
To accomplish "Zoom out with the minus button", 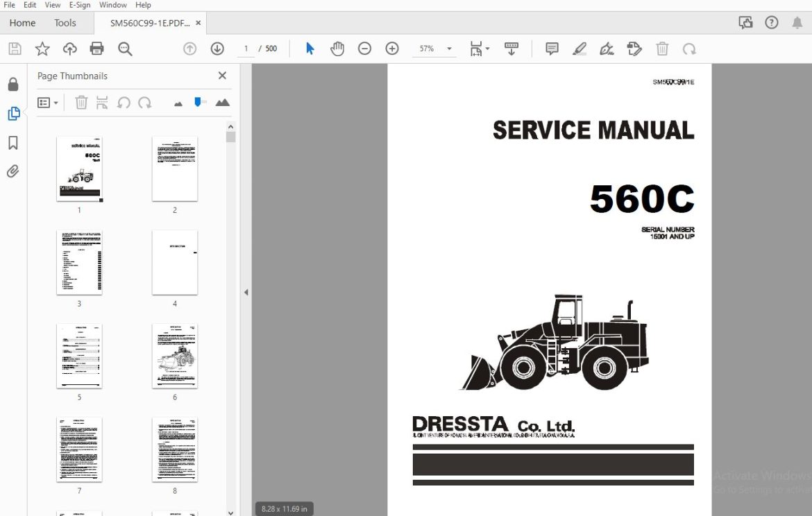I will point(364,49).
